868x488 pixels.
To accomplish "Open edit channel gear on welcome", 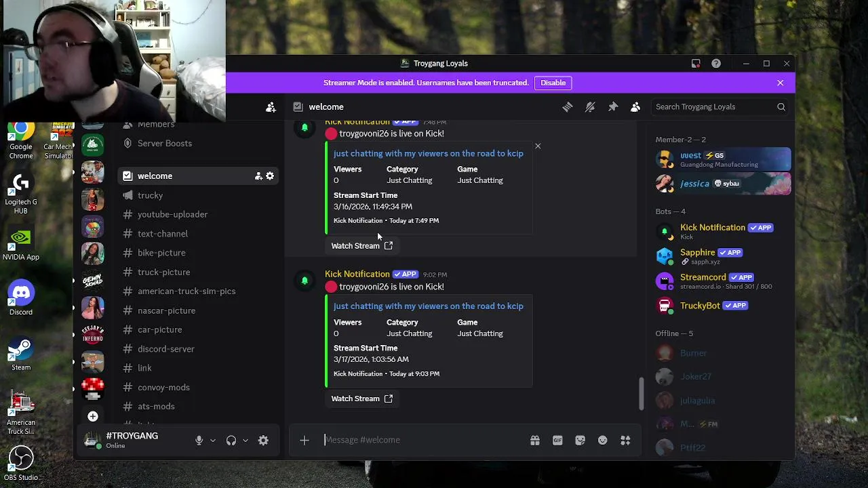I will [270, 176].
